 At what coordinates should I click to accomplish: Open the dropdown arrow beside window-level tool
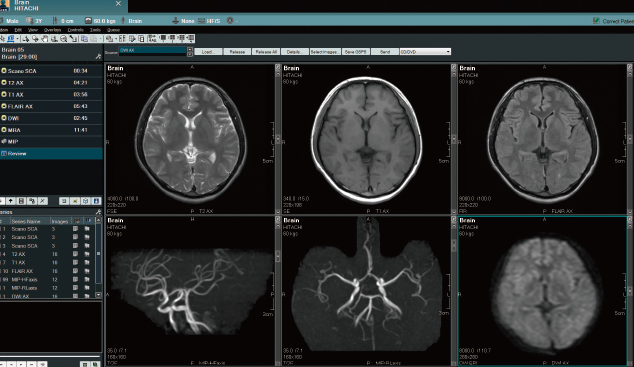(x=17, y=39)
